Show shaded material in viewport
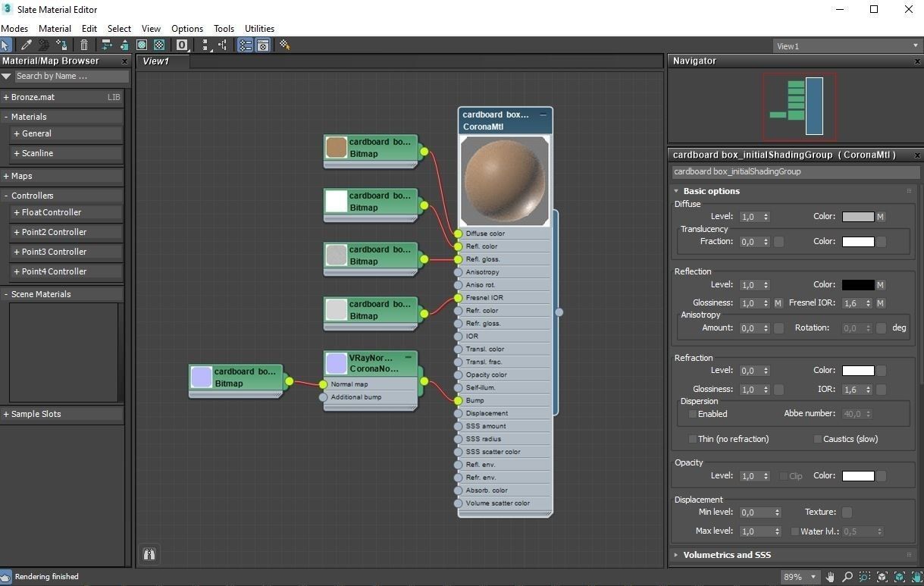Screen dimensions: 924x586 (x=142, y=45)
